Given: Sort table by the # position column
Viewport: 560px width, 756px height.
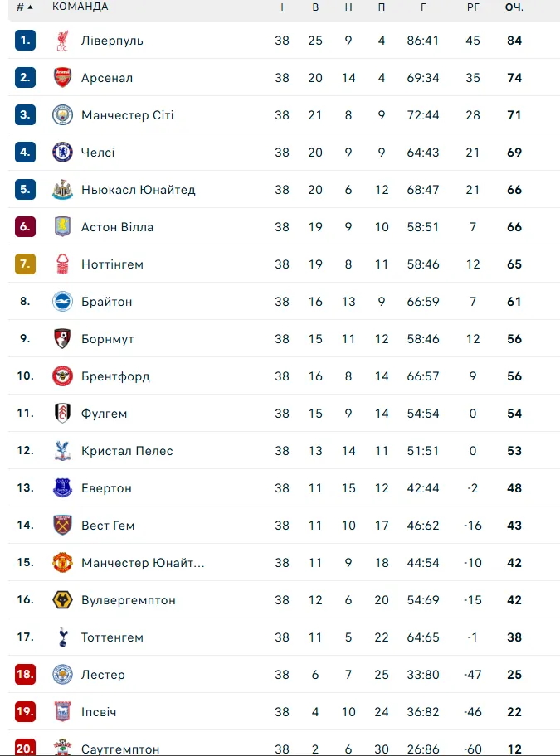Looking at the screenshot, I should (x=25, y=7).
